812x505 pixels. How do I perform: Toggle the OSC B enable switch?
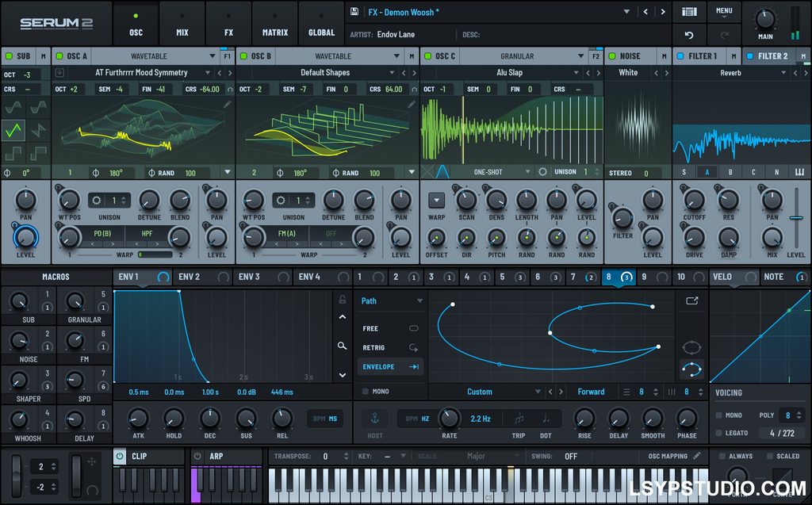[243, 56]
